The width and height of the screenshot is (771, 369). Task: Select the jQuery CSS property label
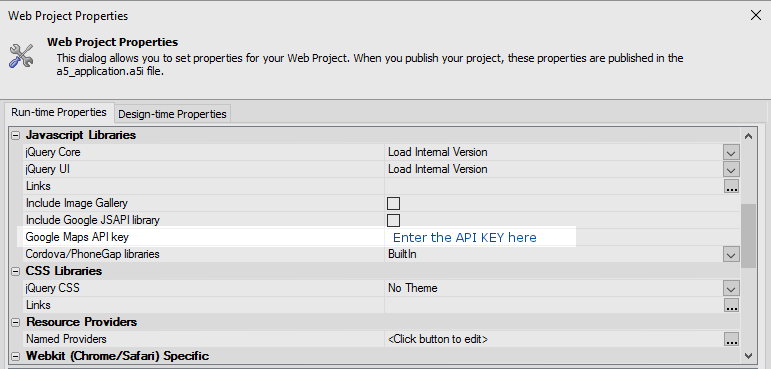coord(53,288)
